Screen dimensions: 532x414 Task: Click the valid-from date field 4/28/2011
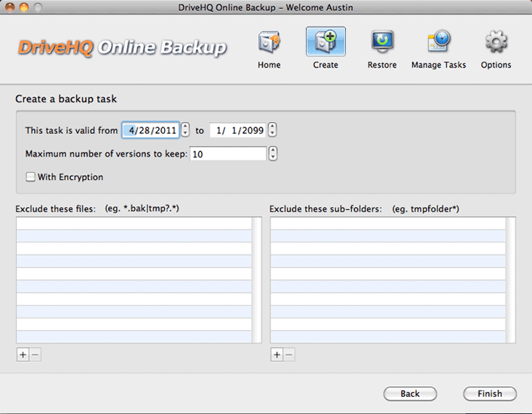(151, 130)
